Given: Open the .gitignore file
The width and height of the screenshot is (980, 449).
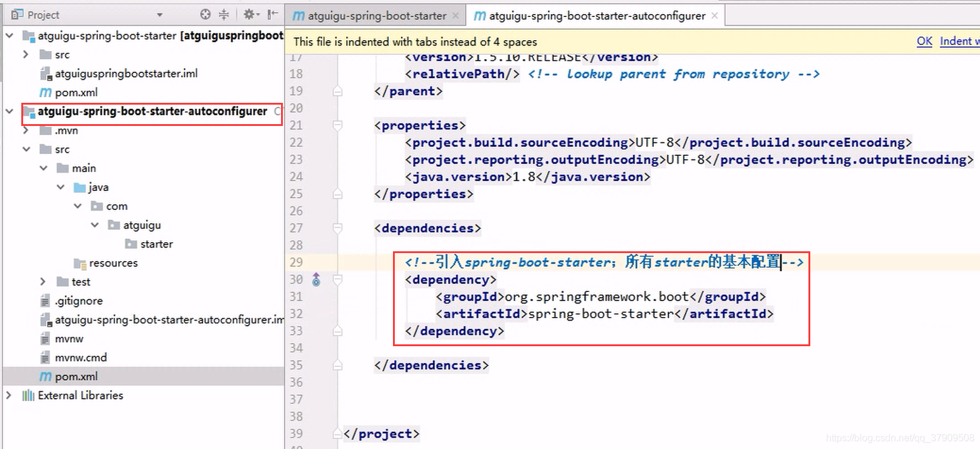Looking at the screenshot, I should tap(78, 301).
